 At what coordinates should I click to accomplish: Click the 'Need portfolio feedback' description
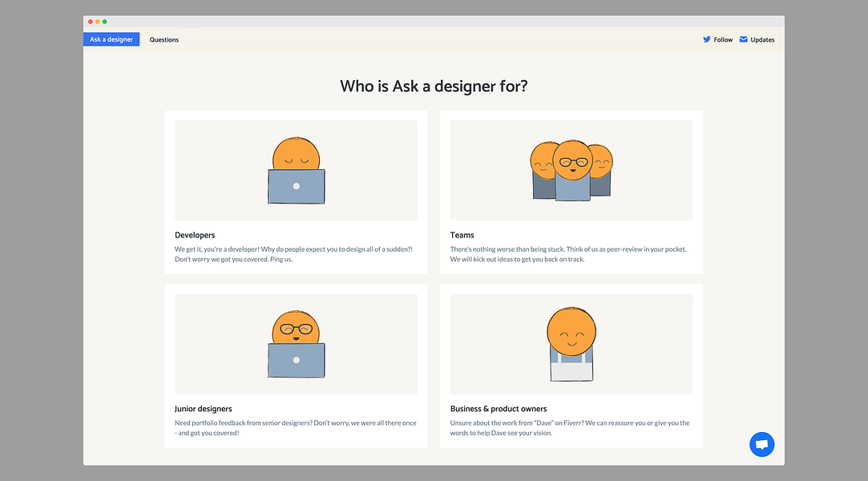point(296,428)
